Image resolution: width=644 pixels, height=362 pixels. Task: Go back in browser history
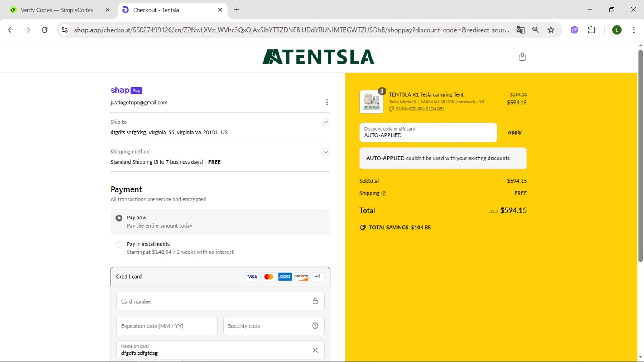point(11,30)
